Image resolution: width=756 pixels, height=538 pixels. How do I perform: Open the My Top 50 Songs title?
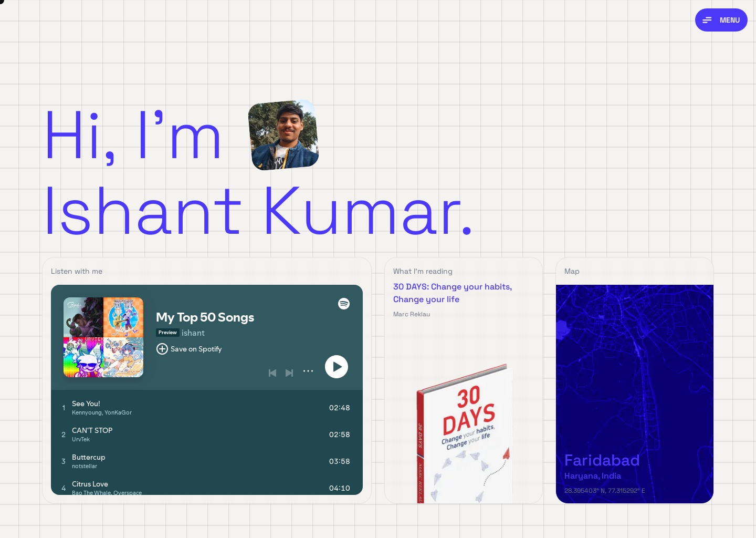[x=205, y=317]
